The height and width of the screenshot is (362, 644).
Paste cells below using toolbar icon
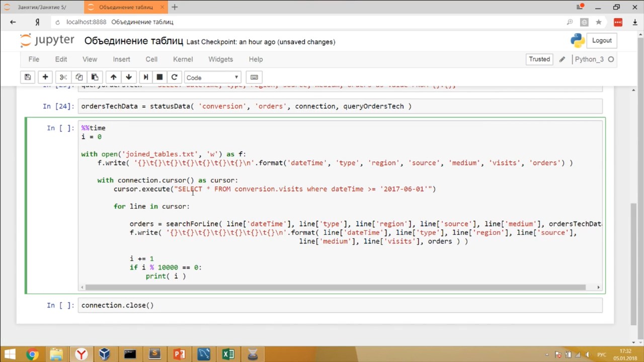(95, 77)
